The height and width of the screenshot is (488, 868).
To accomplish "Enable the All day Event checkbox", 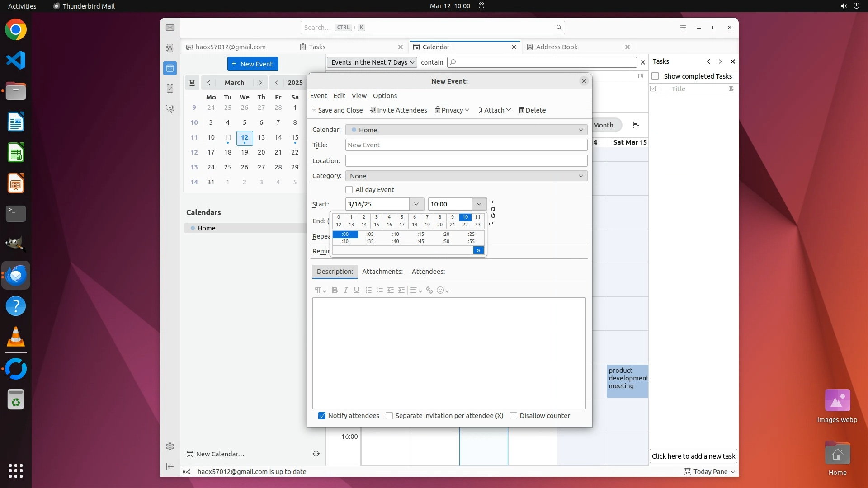I will (349, 190).
